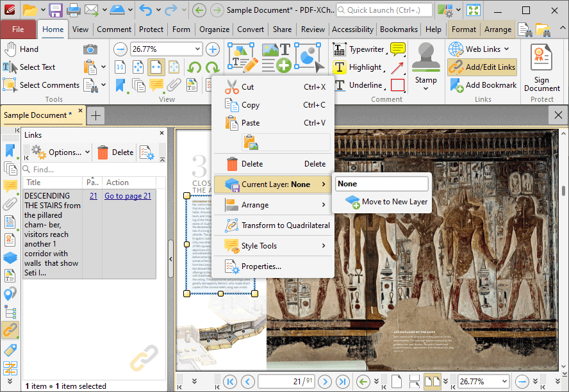Choose Properties from context menu
Screen dimensions: 569x392
[x=272, y=266]
